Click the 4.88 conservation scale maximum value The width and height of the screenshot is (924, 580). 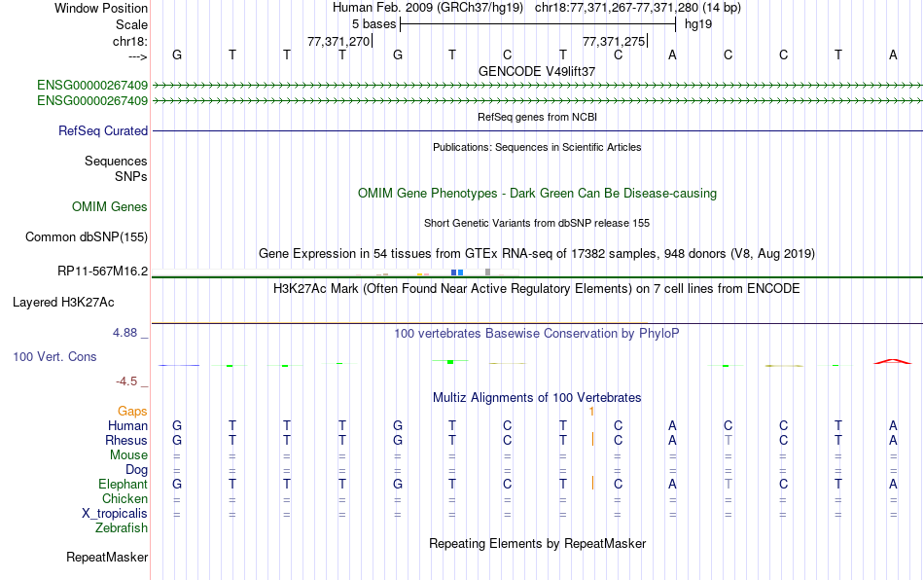tap(124, 333)
